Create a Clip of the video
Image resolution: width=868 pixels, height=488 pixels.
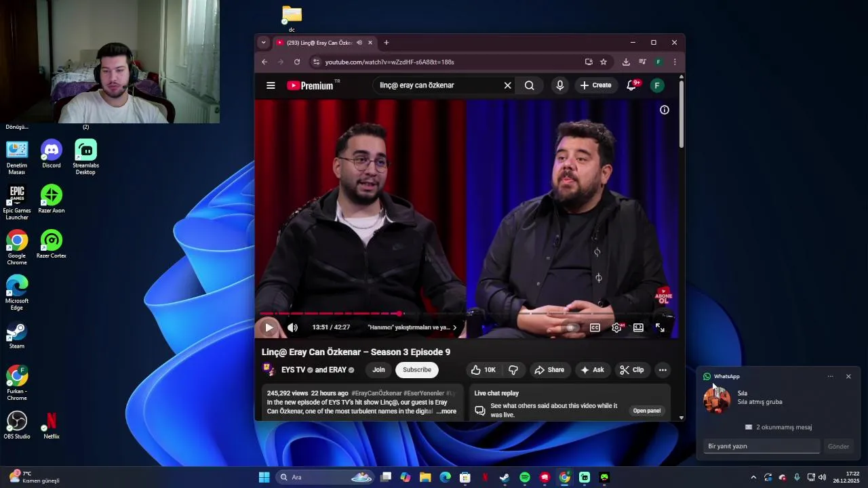(632, 369)
